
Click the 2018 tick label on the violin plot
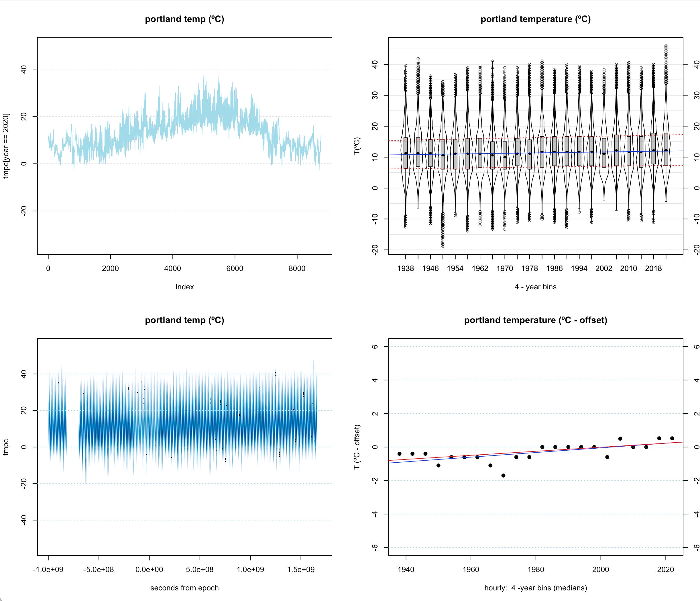(653, 269)
